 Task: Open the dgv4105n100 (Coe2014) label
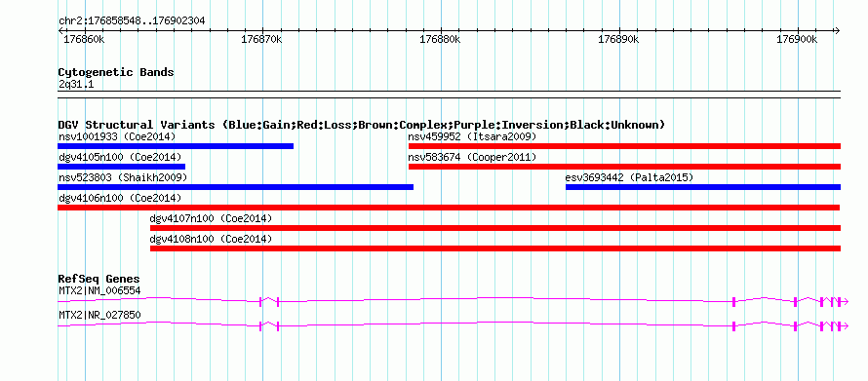coord(120,157)
